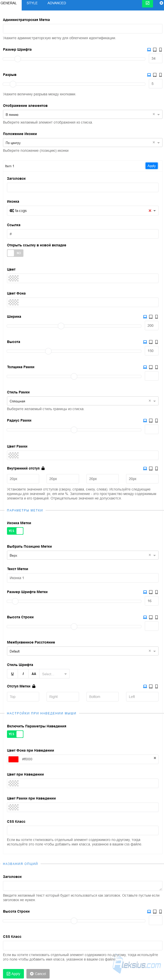This screenshot has height=980, width=164.
Task: Select mobile device icon for Высота item setting
Action: [x=157, y=342]
